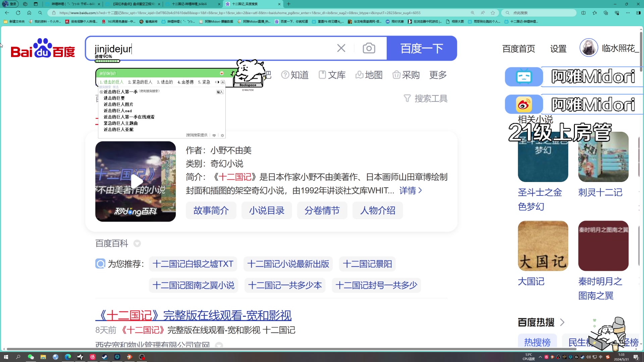Open Steam from the taskbar
This screenshot has height=362, width=644.
coord(105,357)
